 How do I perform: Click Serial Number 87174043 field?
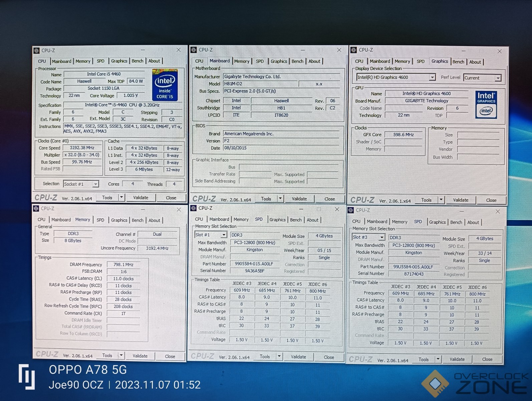click(x=414, y=274)
